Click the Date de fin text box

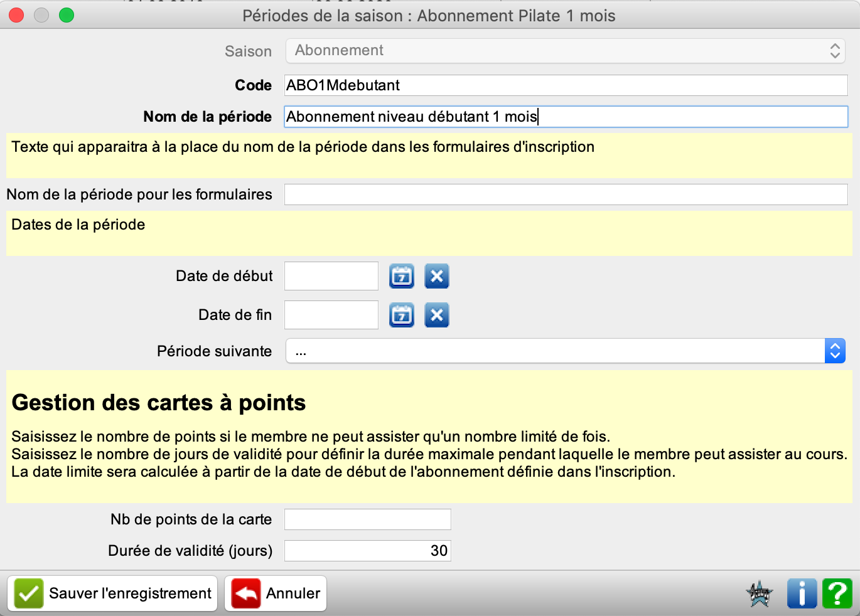[331, 315]
